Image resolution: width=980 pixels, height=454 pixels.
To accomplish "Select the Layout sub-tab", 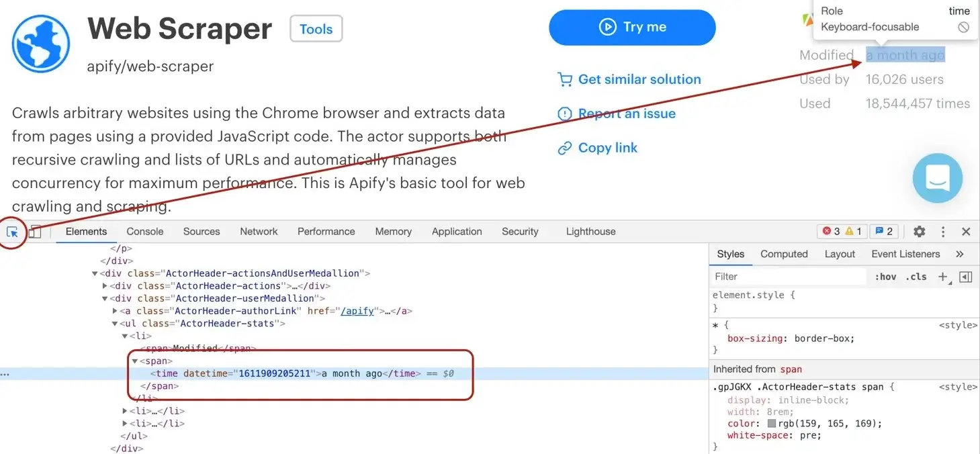I will 840,254.
